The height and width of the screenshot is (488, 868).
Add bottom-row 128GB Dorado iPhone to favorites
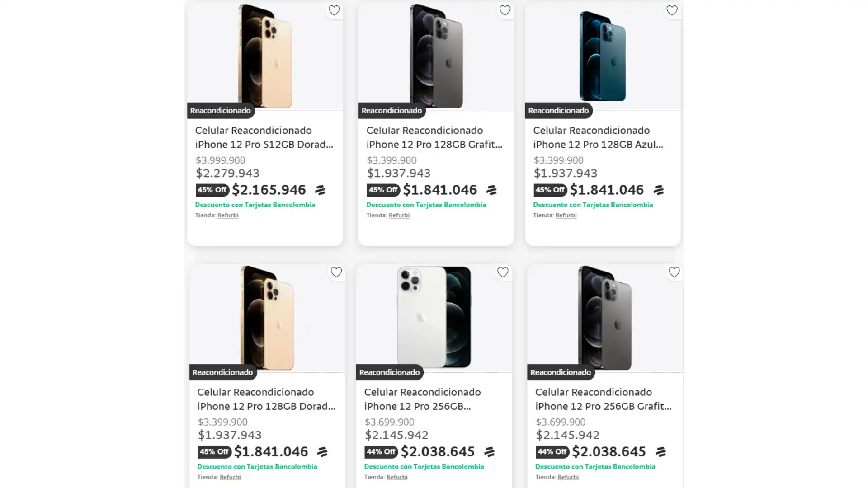tap(336, 272)
